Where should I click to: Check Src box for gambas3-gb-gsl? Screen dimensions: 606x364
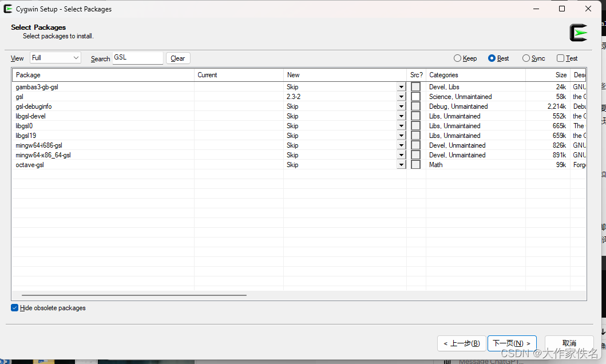pos(415,86)
